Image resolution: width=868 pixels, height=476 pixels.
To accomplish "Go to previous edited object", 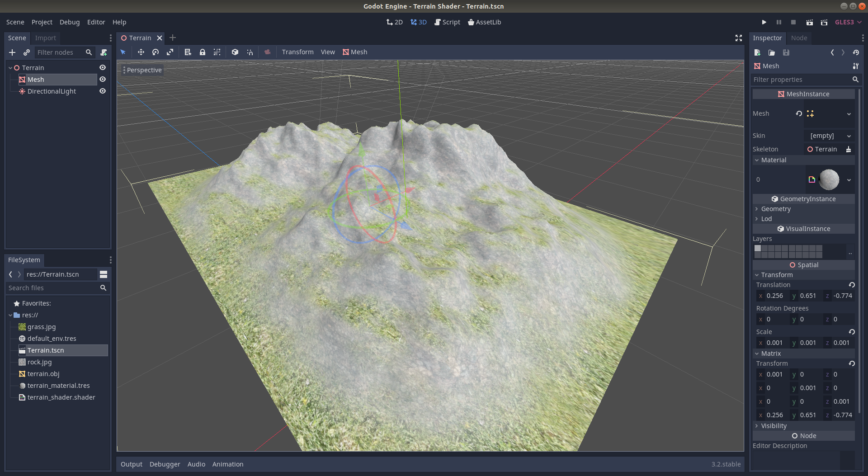I will 832,52.
